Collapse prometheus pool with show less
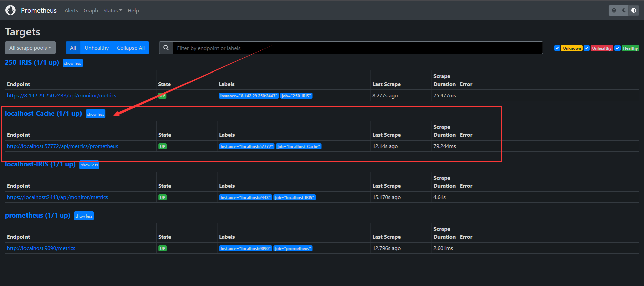The image size is (644, 286). click(84, 216)
